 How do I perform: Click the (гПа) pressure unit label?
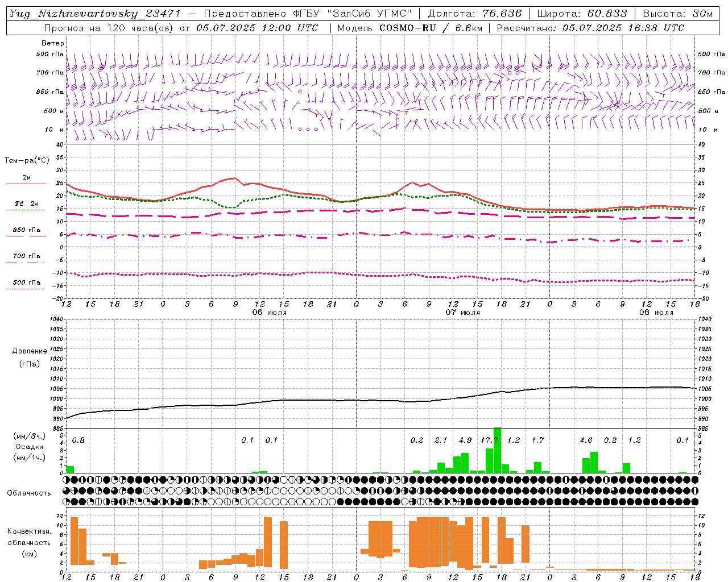pos(30,364)
